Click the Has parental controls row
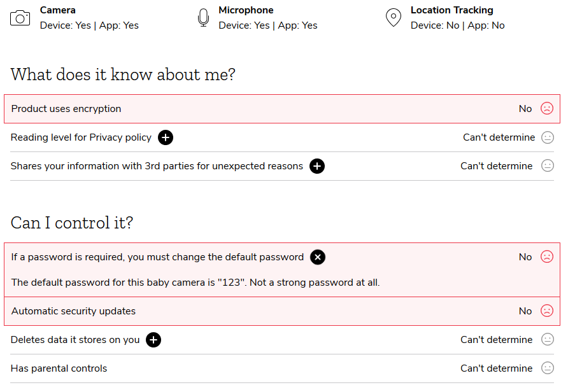 59,368
